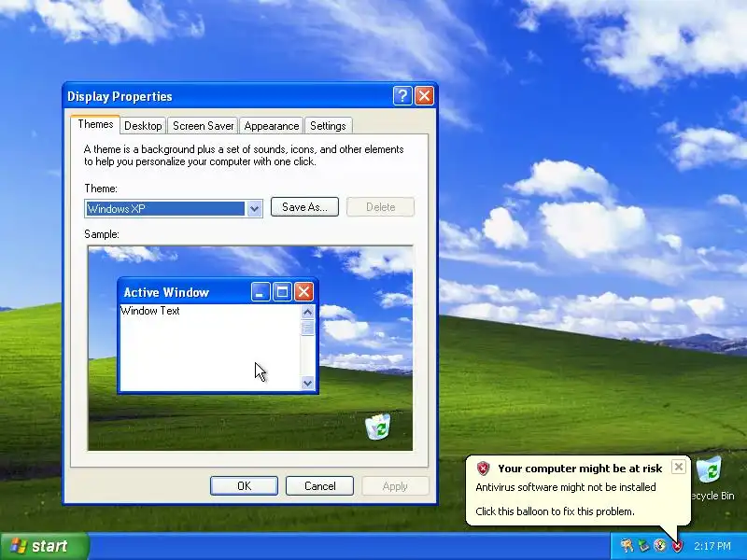Click the red shield icon inside the balloon
This screenshot has height=560, width=747.
pyautogui.click(x=483, y=469)
